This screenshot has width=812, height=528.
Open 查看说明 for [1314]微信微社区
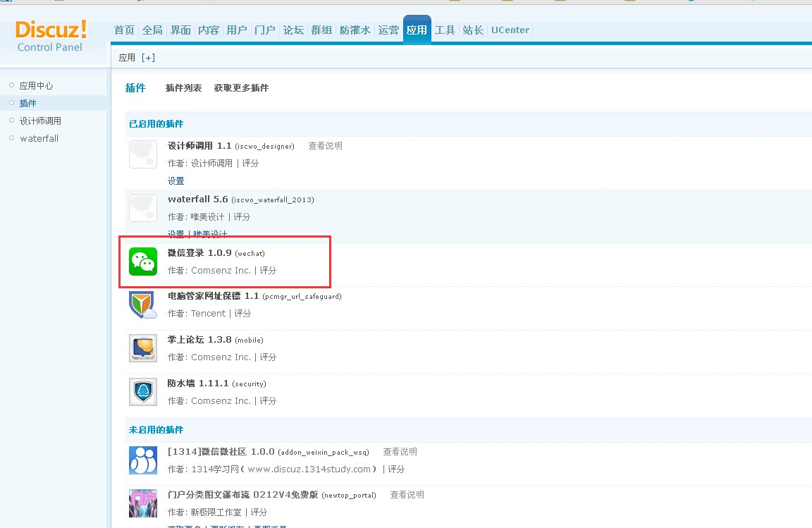pos(400,452)
